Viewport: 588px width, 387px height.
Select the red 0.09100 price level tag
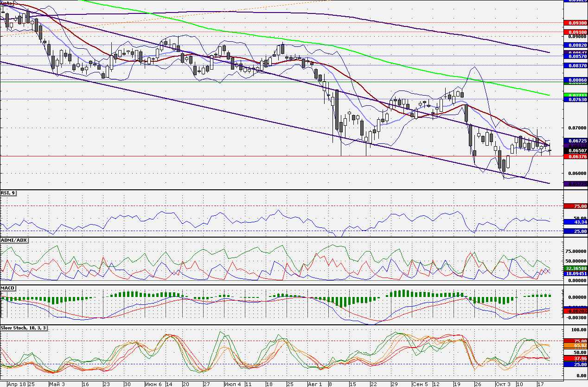[575, 32]
